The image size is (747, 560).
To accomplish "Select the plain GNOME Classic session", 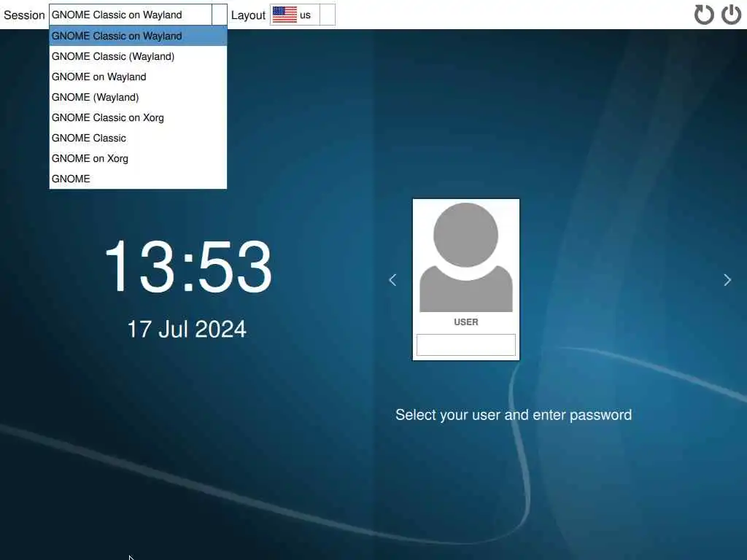I will pos(138,138).
